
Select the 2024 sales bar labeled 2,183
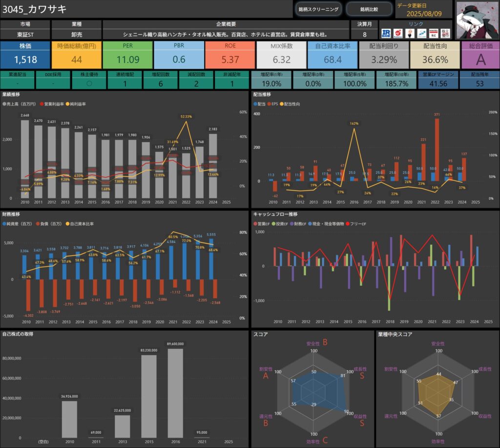tap(213, 166)
